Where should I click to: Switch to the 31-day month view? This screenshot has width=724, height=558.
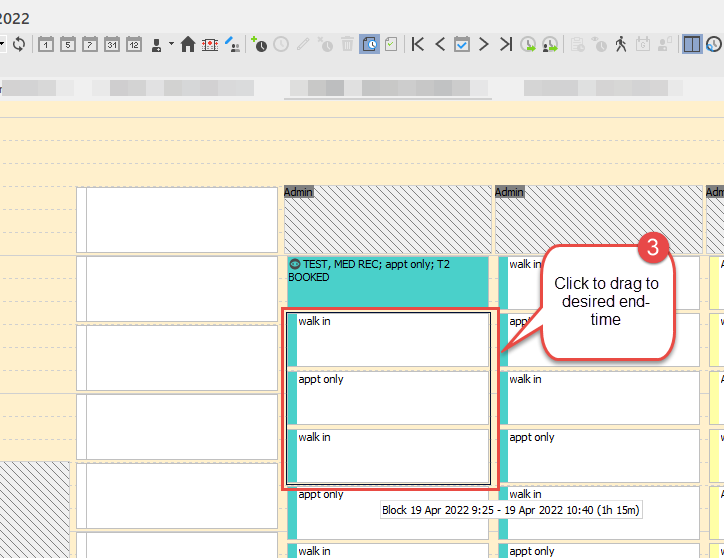[112, 45]
